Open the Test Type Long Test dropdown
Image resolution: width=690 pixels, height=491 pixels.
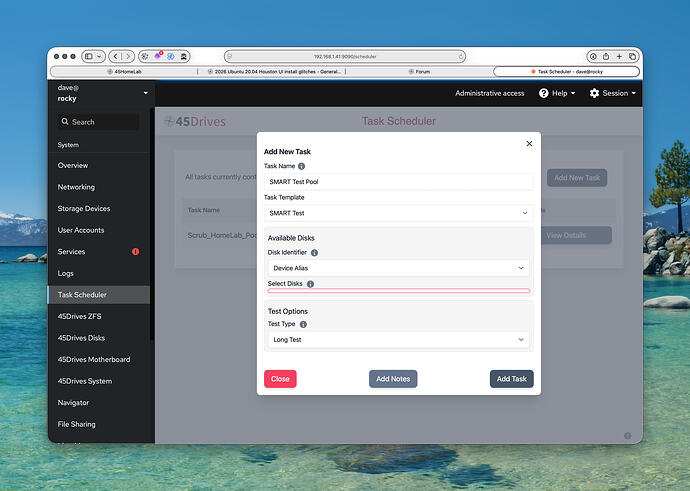tap(398, 340)
